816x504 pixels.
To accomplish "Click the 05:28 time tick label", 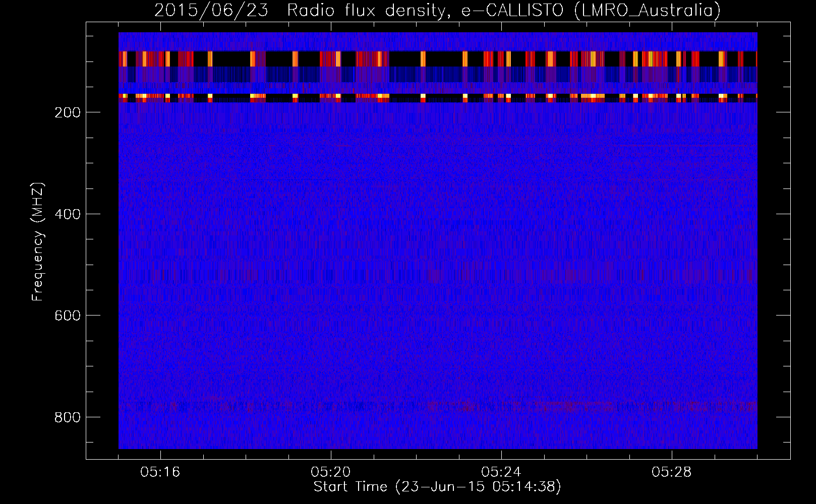I will click(672, 472).
